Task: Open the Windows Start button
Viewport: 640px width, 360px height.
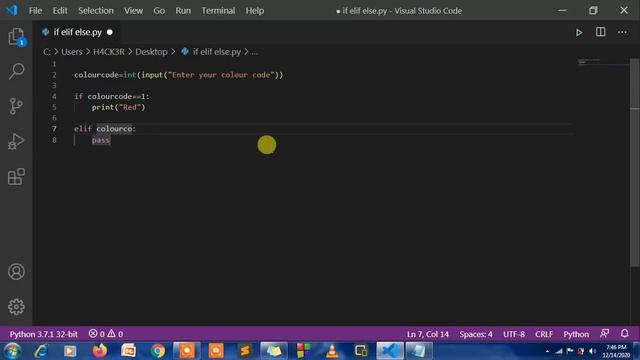Action: (12, 351)
